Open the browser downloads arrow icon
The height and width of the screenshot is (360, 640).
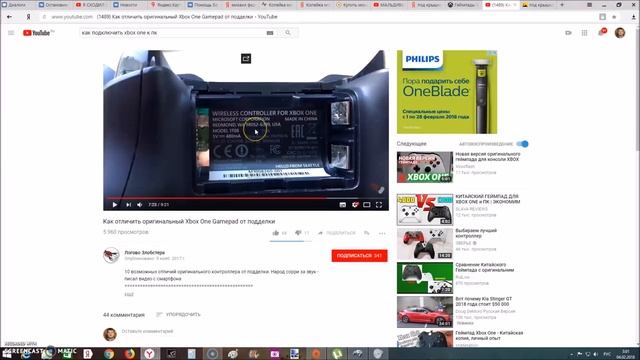tap(633, 17)
